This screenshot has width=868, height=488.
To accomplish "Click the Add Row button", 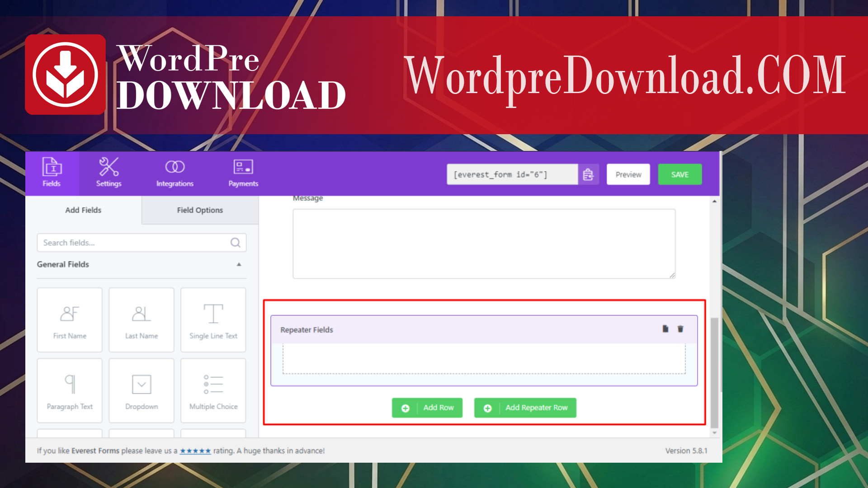I will pyautogui.click(x=427, y=408).
